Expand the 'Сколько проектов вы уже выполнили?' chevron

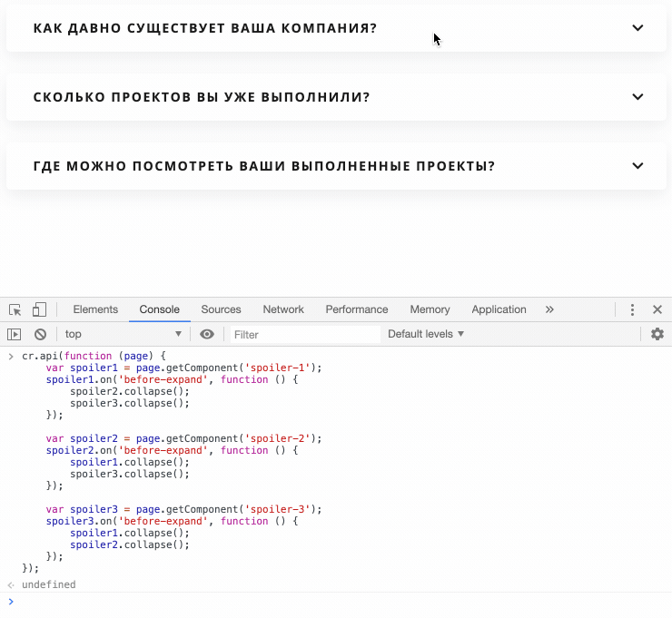[x=637, y=97]
